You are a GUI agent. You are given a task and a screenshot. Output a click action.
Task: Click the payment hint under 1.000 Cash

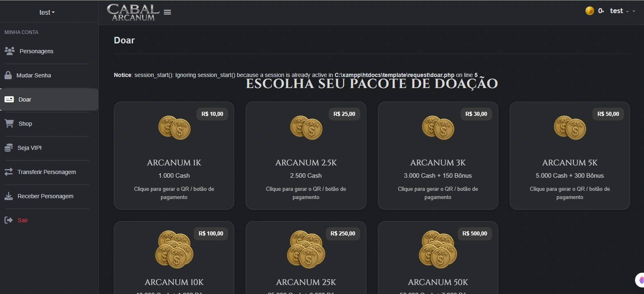[x=174, y=193]
